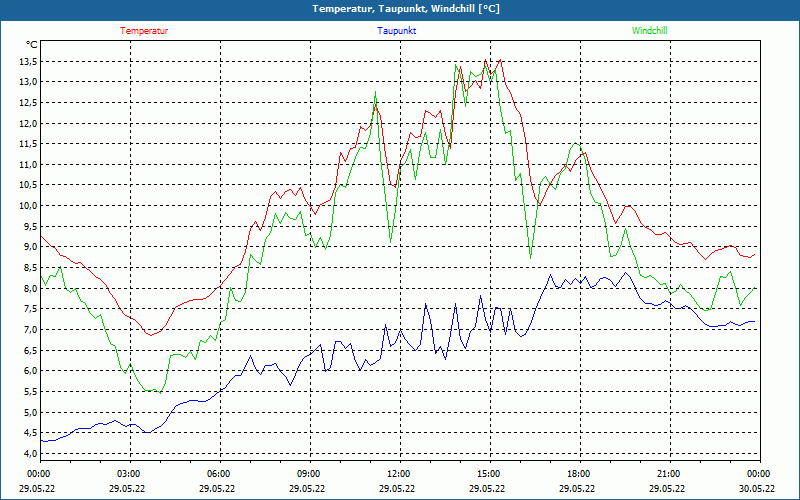Screen dimensions: 800x500
Task: Click the red Temperatur legend label
Action: 144,31
